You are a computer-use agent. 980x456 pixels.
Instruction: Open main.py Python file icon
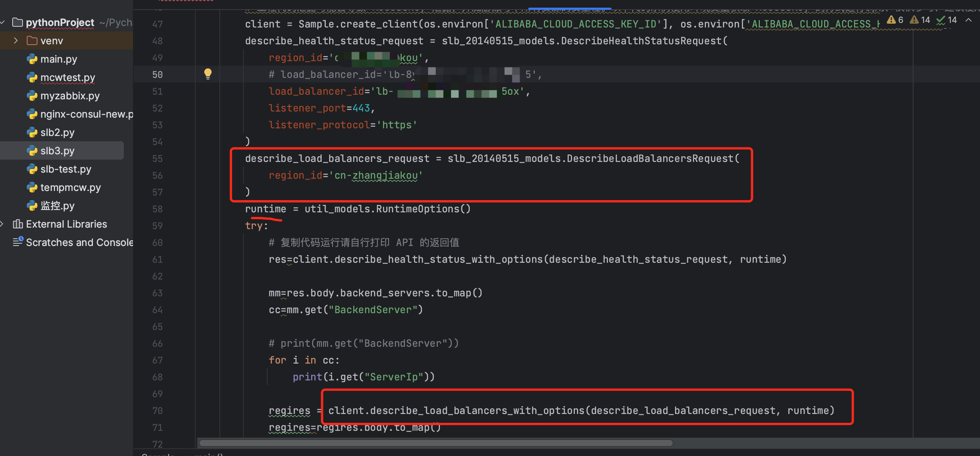[32, 59]
